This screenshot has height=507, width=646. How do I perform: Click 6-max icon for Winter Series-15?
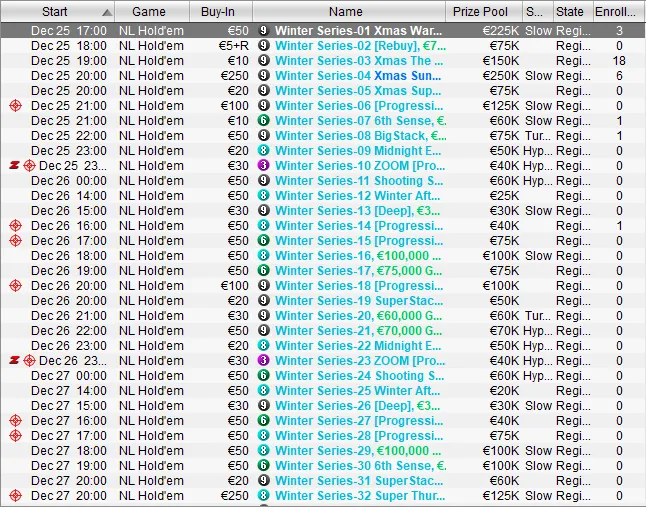click(x=264, y=241)
